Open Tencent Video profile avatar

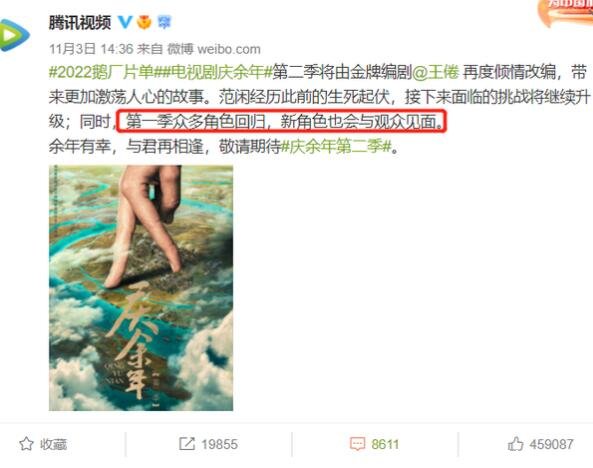(14, 35)
